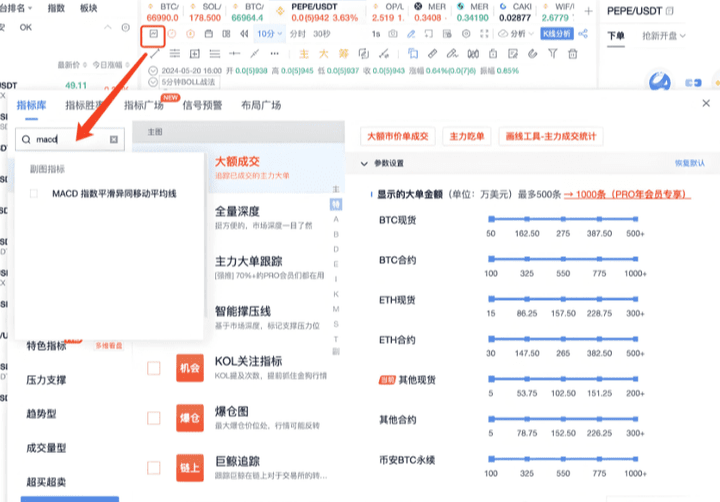Check the MACD 指数平滑异同移动平均线 checkbox
The height and width of the screenshot is (502, 720).
tap(34, 193)
